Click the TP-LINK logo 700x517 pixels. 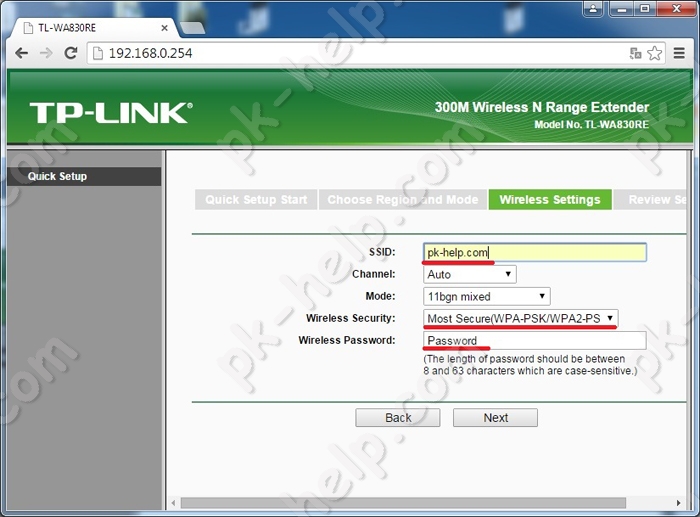(x=111, y=113)
